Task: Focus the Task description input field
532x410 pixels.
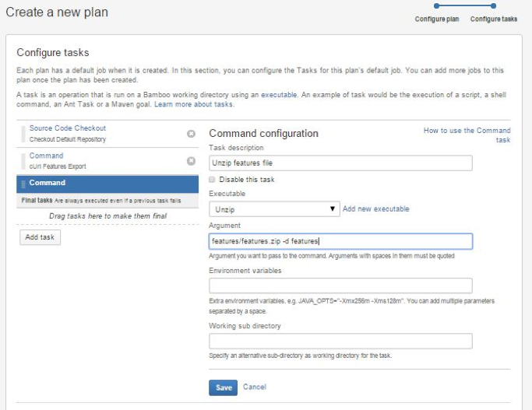Action: pyautogui.click(x=340, y=163)
